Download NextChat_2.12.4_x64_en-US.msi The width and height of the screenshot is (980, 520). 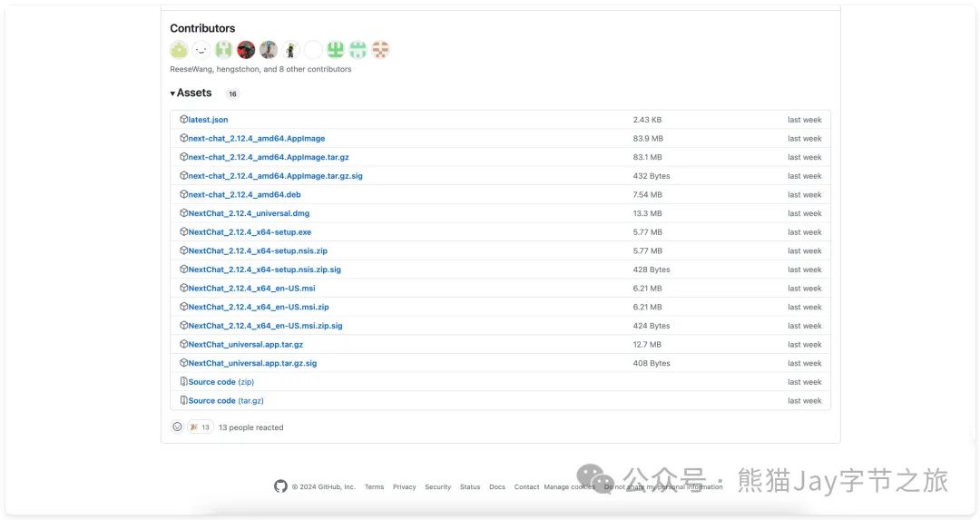(x=252, y=289)
